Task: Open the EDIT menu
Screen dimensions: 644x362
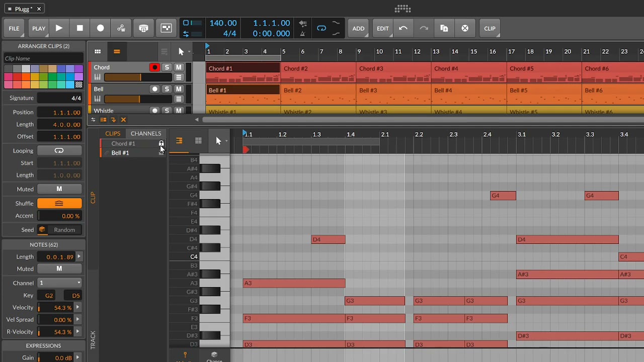Action: click(383, 29)
